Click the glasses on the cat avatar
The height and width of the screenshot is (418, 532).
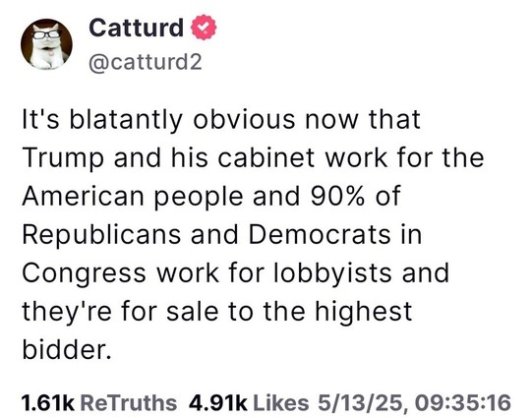point(46,33)
